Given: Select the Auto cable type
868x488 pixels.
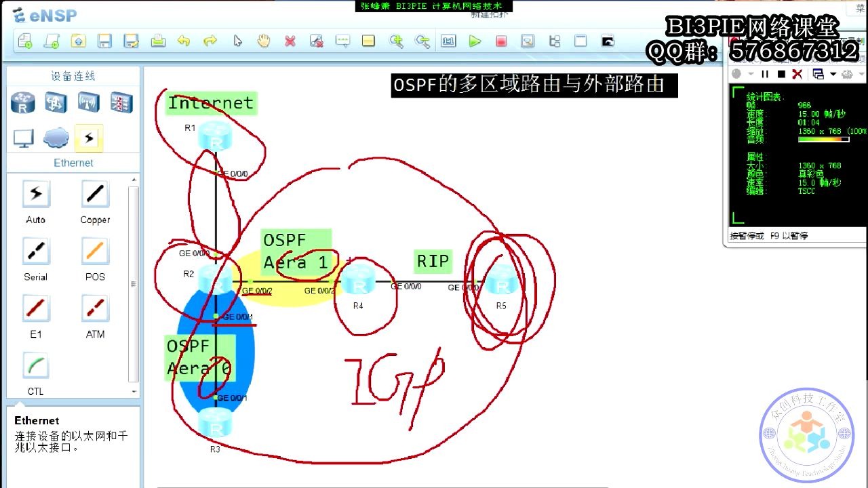Looking at the screenshot, I should [36, 195].
